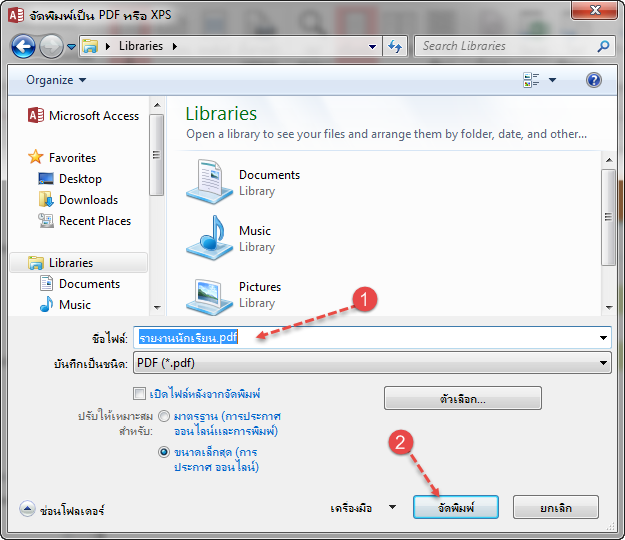
Task: Open the Organize dropdown menu
Action: [56, 80]
